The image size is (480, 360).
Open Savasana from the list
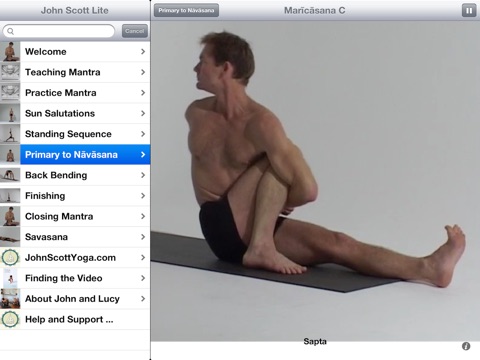[x=75, y=237]
